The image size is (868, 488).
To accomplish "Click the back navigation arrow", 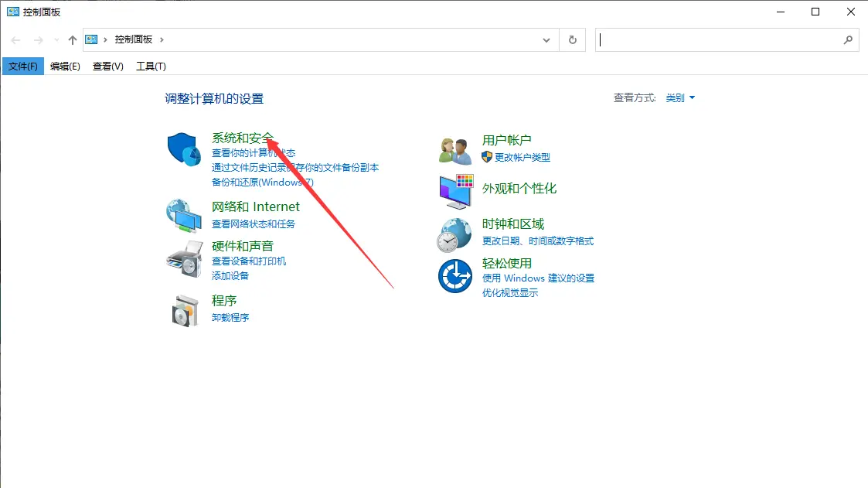I will coord(15,40).
